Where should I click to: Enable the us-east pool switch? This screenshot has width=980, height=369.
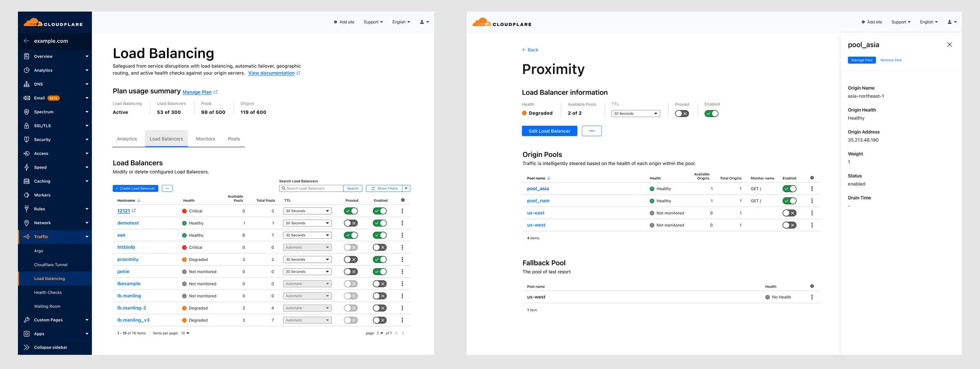point(789,213)
